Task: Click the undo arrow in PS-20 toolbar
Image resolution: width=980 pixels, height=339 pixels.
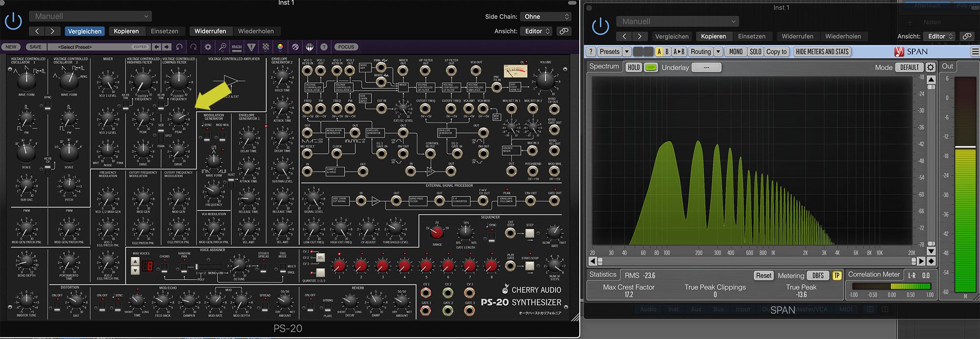Action: click(179, 47)
